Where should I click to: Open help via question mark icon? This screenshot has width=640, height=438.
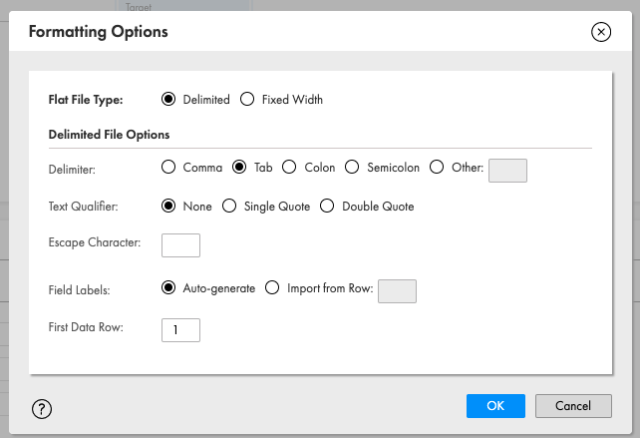[42, 408]
